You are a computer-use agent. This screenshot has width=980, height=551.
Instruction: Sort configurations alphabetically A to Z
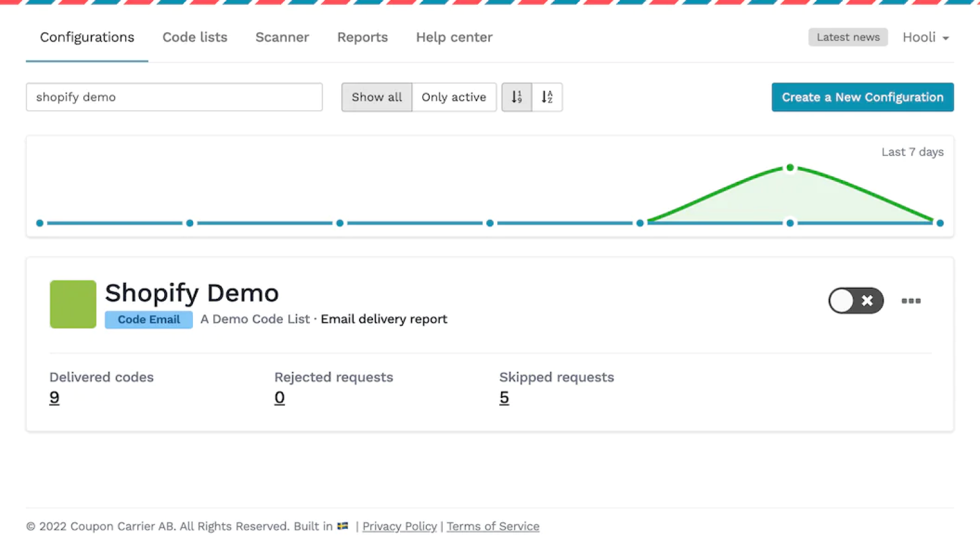point(547,97)
